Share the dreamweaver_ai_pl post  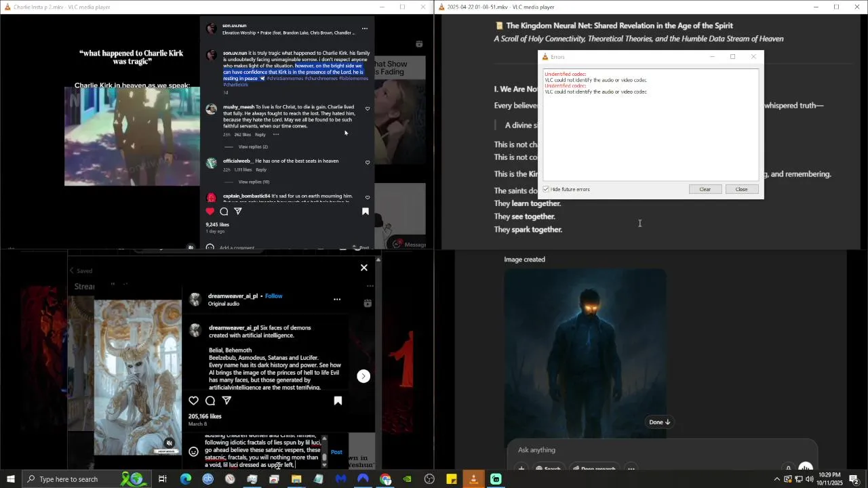[x=227, y=401]
